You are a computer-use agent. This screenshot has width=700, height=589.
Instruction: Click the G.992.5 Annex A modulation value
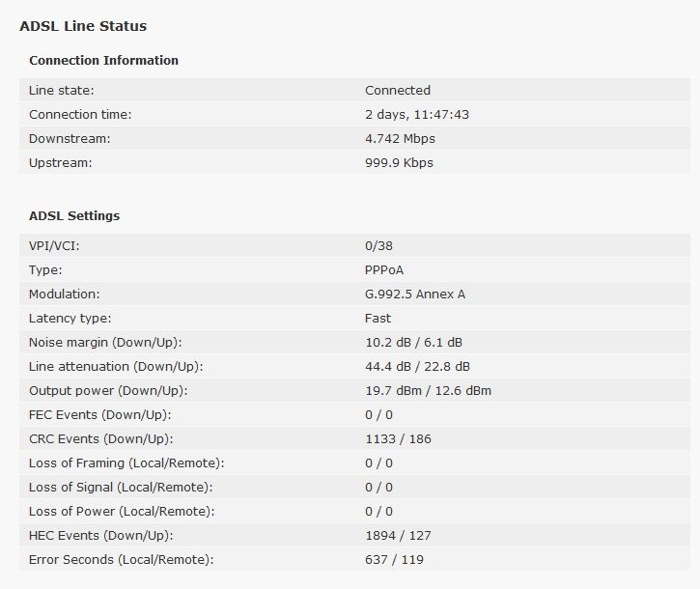(415, 294)
